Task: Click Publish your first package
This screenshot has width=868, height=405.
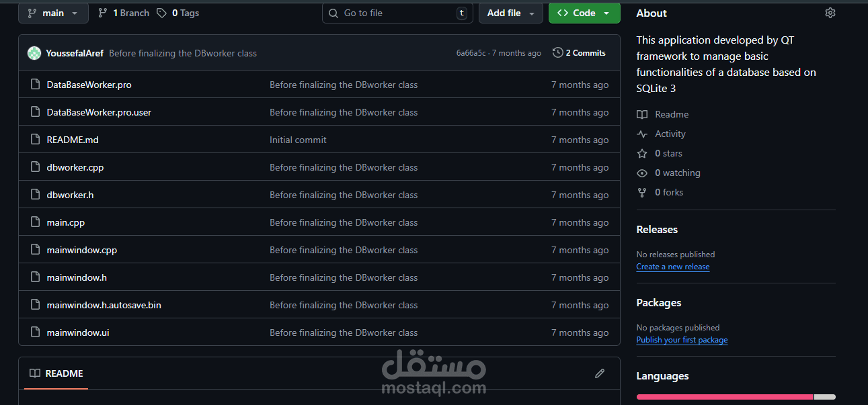Action: click(x=682, y=340)
